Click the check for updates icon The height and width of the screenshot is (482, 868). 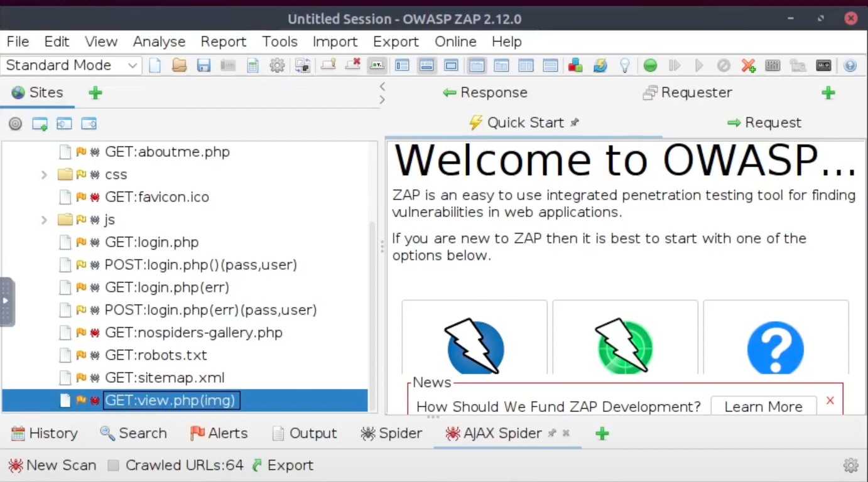pos(600,65)
